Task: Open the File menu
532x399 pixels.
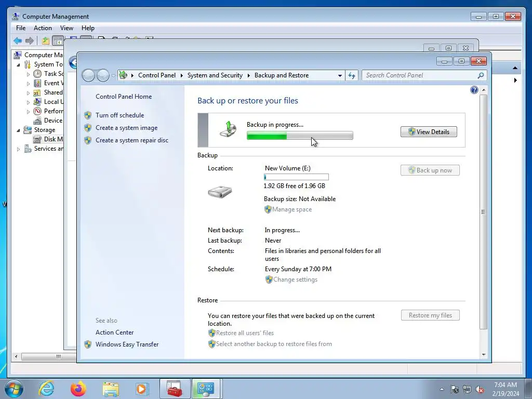Action: (21, 28)
